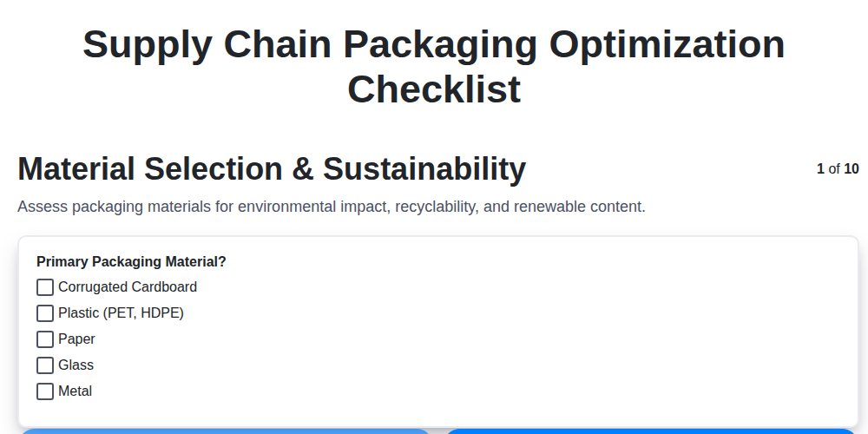Image resolution: width=868 pixels, height=434 pixels.
Task: Click the "Material Selection & Sustainability" section heading
Action: 272,169
